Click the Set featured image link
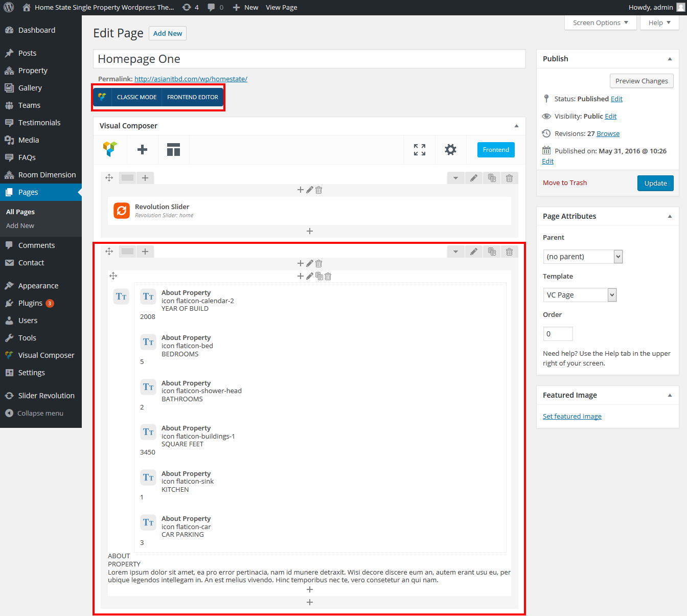 572,416
